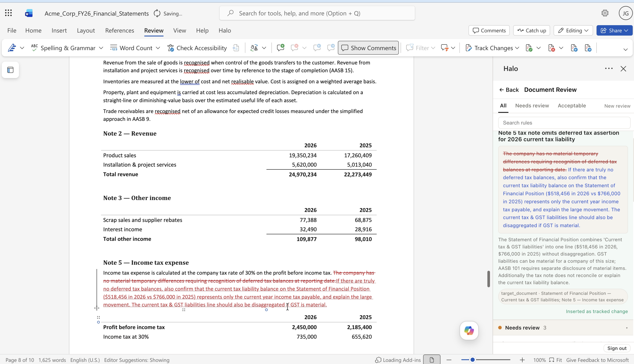Click the zoom slider handle

[472, 360]
